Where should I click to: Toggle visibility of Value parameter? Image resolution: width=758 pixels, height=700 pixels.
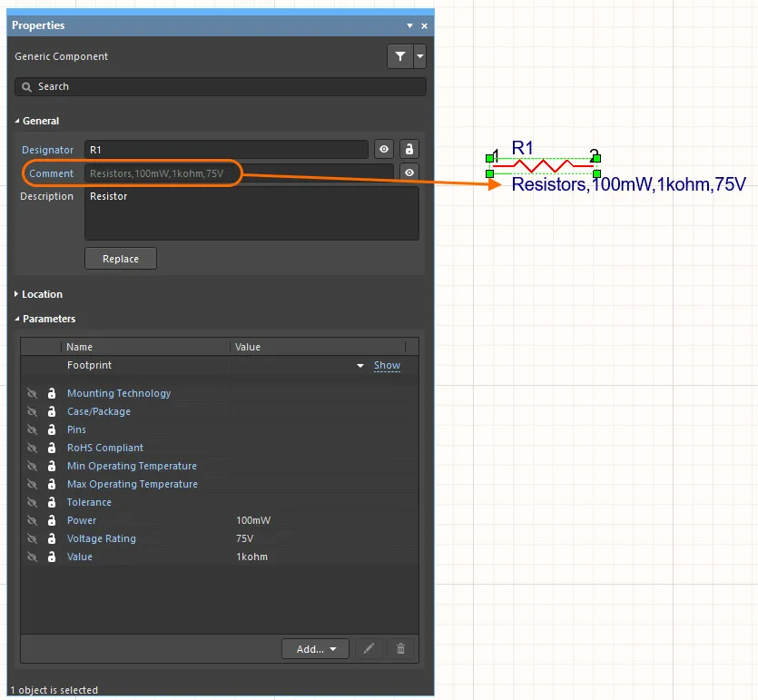click(32, 557)
